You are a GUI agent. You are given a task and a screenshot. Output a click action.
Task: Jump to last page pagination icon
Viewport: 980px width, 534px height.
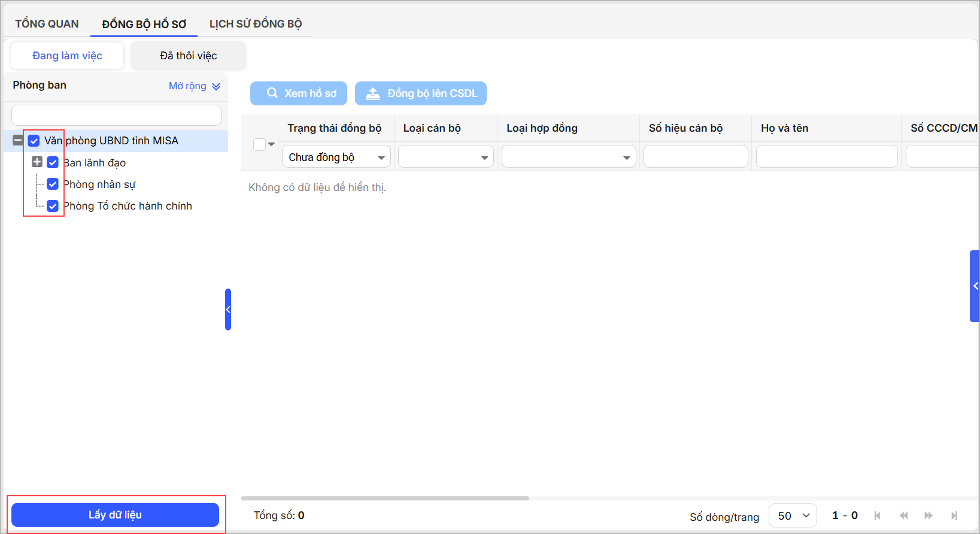click(954, 515)
